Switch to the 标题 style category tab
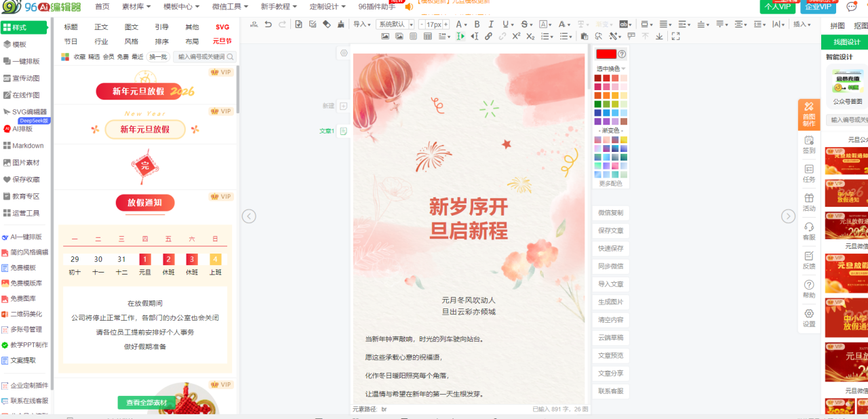 tap(71, 27)
